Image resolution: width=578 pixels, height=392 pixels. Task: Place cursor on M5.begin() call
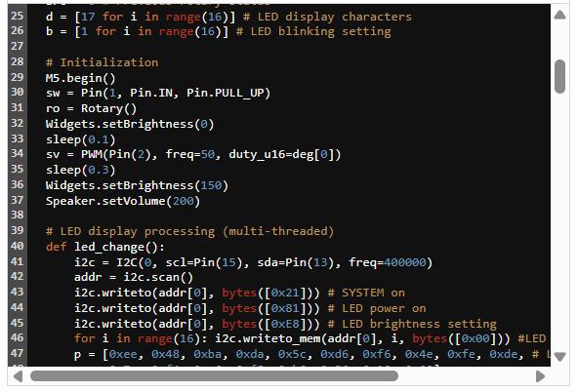pyautogui.click(x=80, y=78)
